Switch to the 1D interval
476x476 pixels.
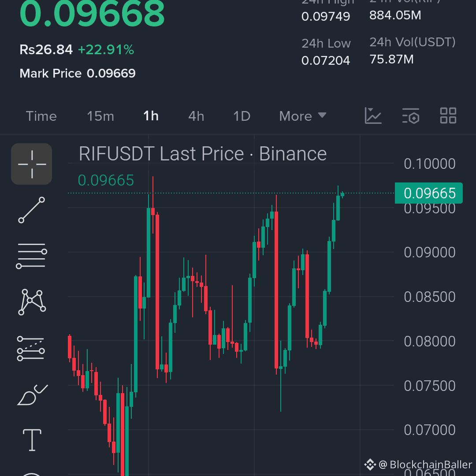tap(242, 116)
